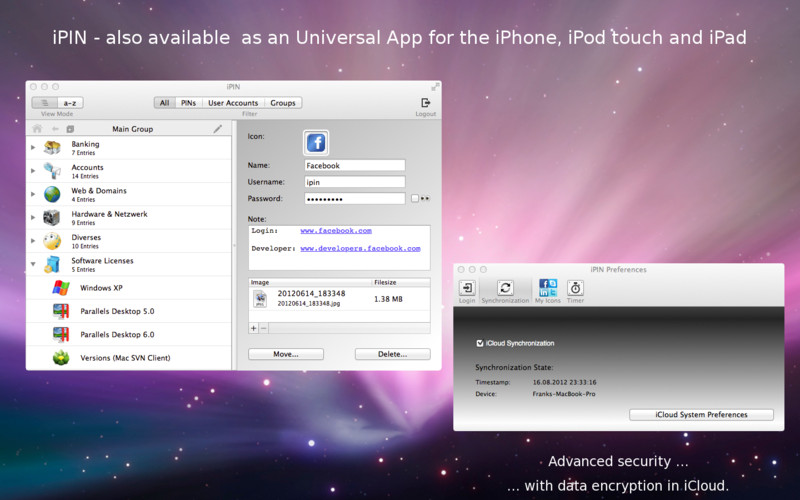Disable the iCloud Synchronization checkbox
The height and width of the screenshot is (500, 800).
point(481,343)
